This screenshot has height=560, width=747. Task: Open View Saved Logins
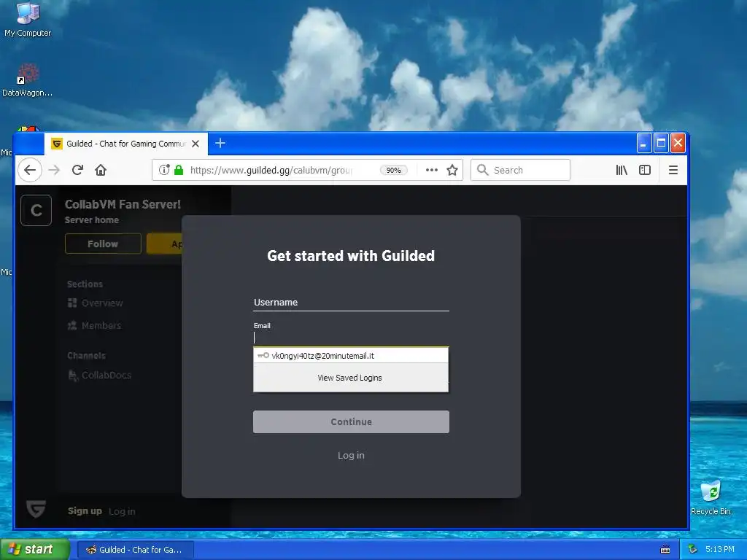tap(350, 378)
